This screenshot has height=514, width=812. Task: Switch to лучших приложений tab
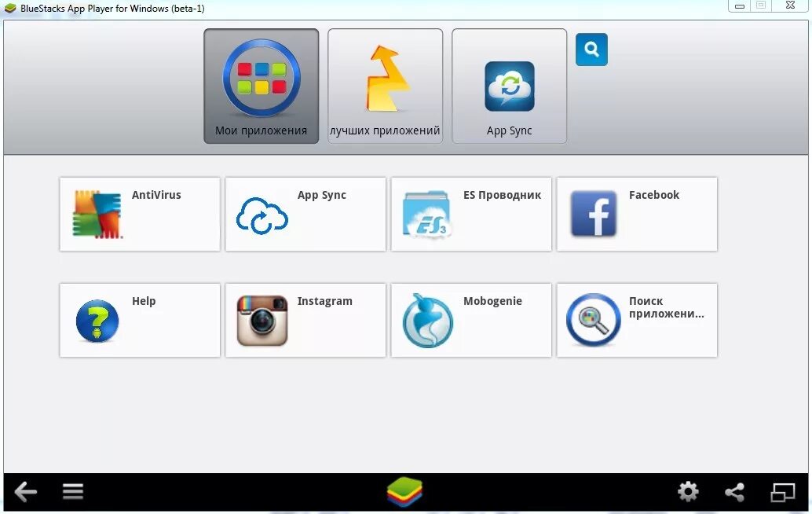[x=386, y=86]
